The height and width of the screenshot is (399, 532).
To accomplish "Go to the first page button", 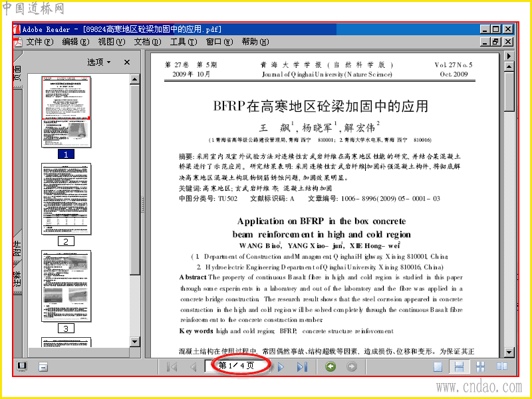I will (x=172, y=367).
